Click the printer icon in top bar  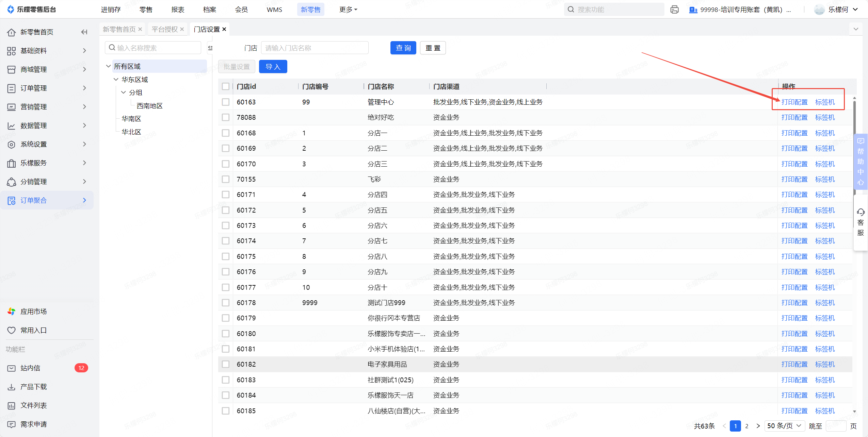pyautogui.click(x=674, y=10)
